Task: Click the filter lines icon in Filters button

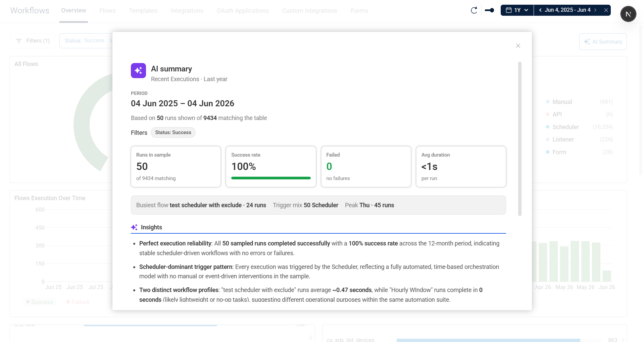Action: point(19,41)
